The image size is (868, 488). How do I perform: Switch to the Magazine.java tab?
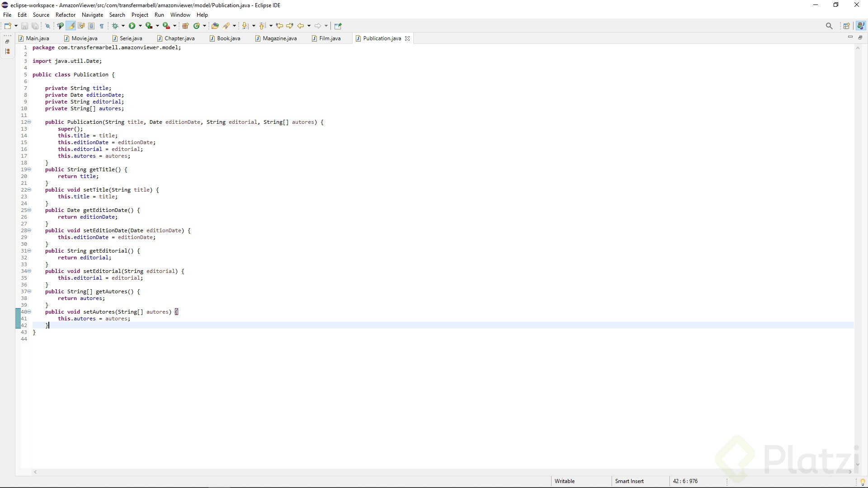pyautogui.click(x=279, y=38)
